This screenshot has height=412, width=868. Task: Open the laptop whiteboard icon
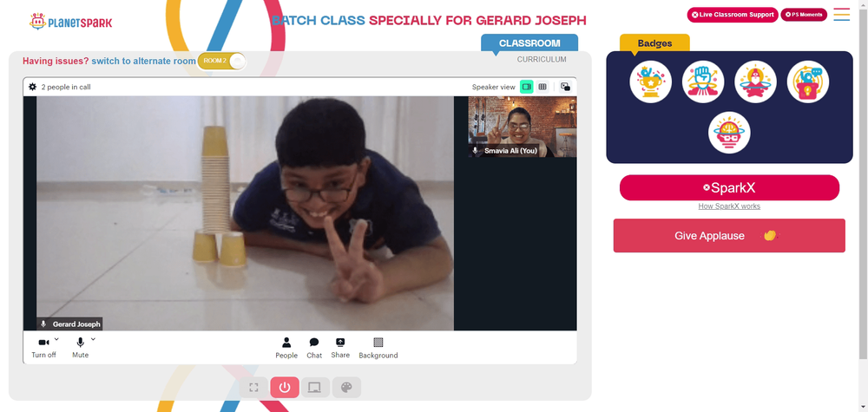pyautogui.click(x=315, y=388)
